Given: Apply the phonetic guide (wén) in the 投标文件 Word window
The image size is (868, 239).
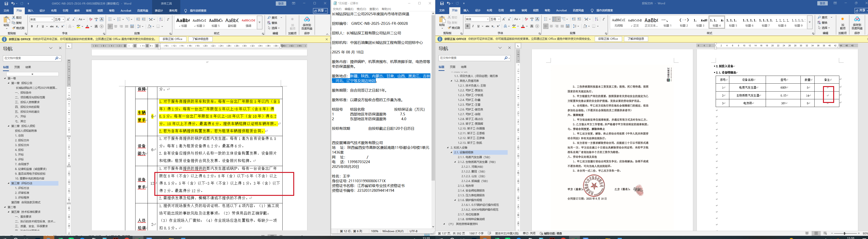Looking at the screenshot, I should 532,19.
